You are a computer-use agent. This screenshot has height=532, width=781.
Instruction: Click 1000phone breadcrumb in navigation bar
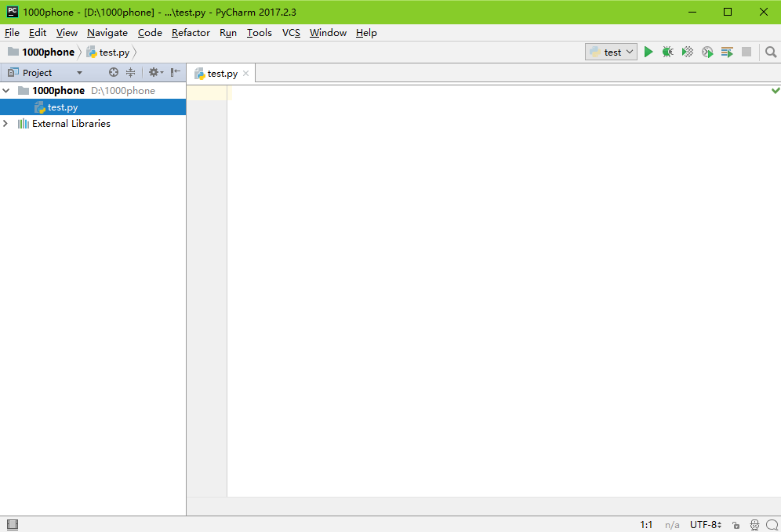point(42,52)
